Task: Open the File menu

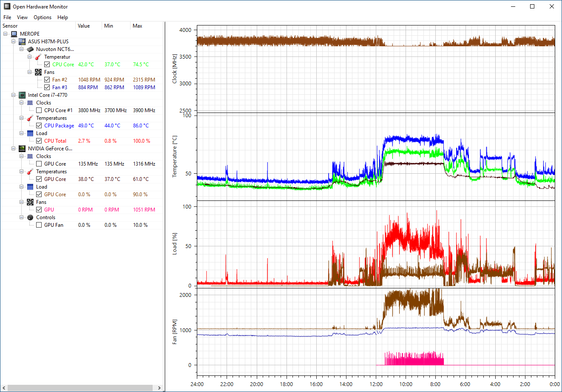Action: (7, 17)
